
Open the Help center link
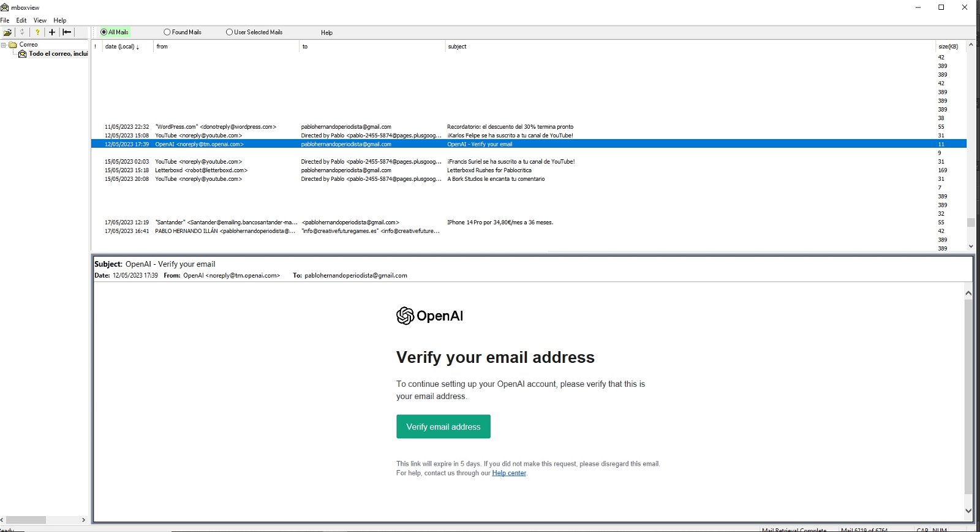coord(509,473)
